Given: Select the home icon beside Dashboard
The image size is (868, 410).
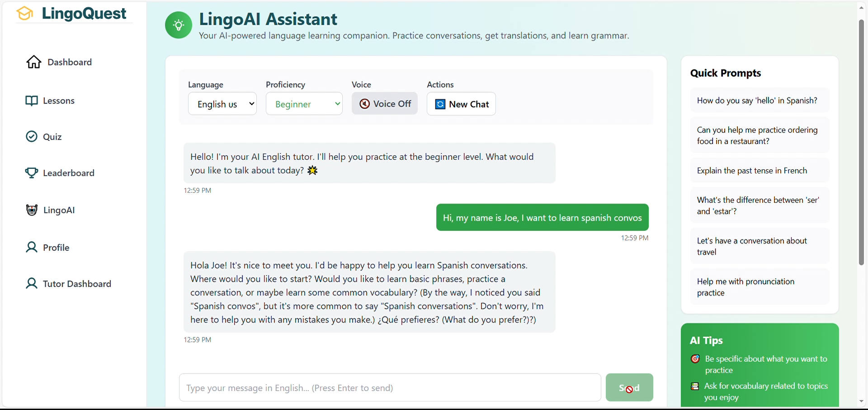Looking at the screenshot, I should click(x=33, y=62).
